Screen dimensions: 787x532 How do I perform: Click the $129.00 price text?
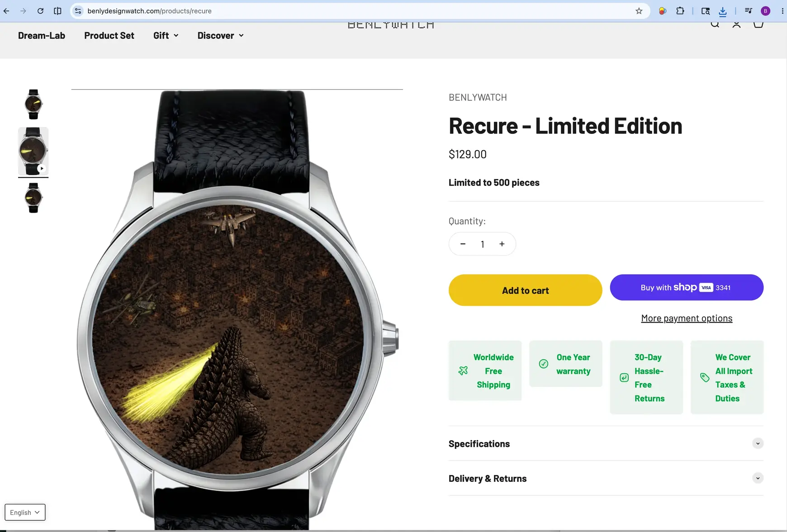(468, 154)
